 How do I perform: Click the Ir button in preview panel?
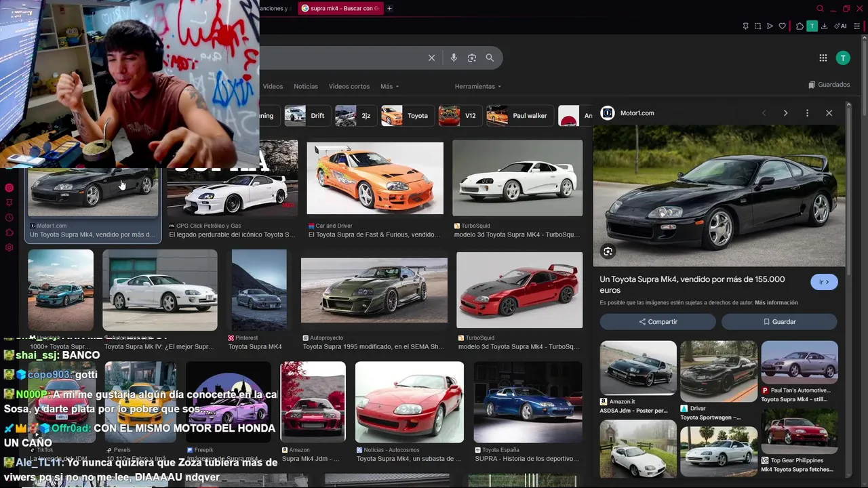click(x=824, y=282)
